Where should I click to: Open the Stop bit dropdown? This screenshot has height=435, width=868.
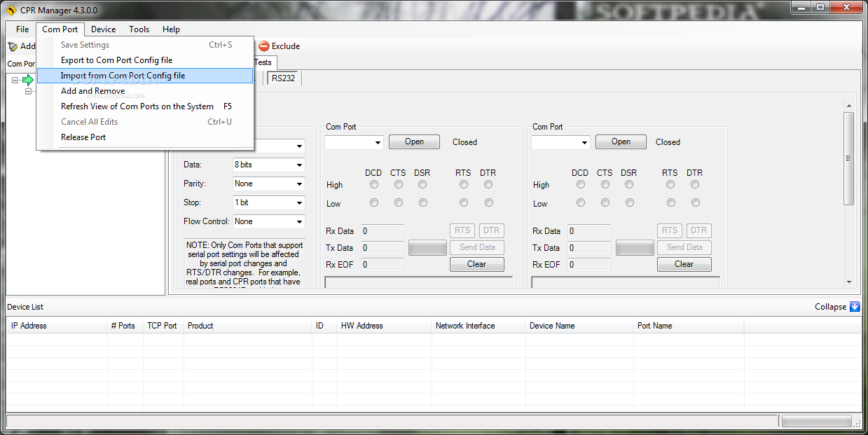tap(299, 203)
